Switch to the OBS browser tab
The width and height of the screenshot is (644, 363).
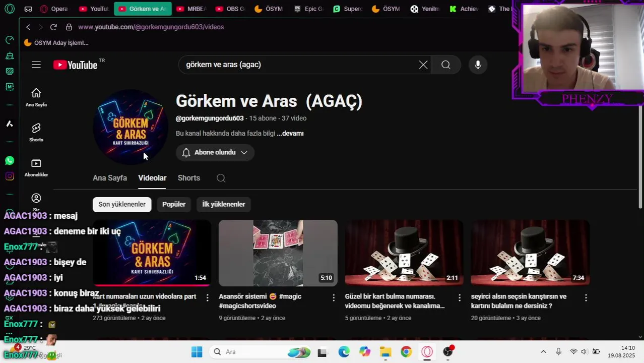click(230, 9)
